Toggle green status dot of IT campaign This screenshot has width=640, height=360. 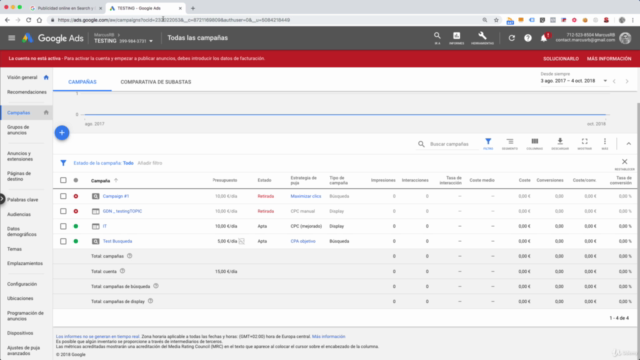(x=76, y=226)
